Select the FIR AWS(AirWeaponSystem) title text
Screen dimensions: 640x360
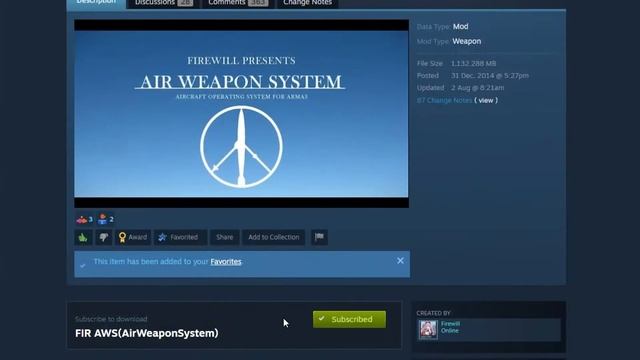[147, 333]
